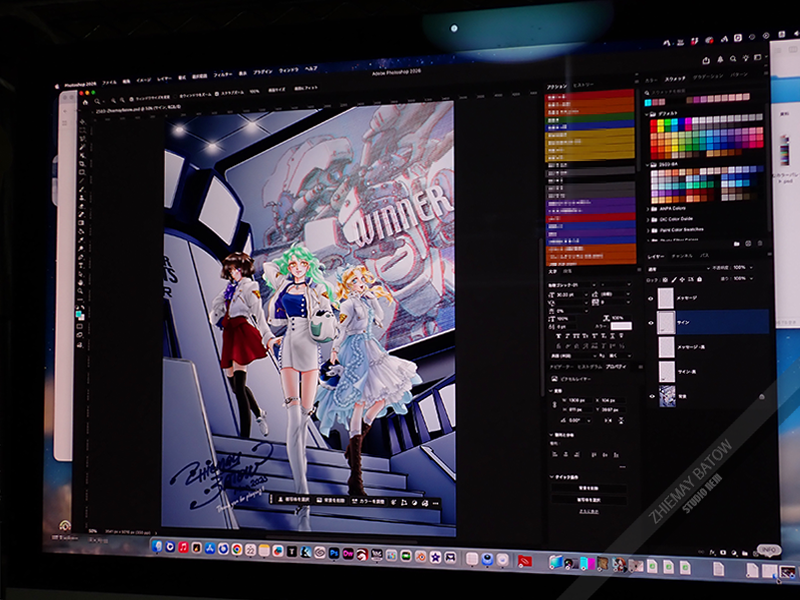Switch to the グラデーション tab

708,77
